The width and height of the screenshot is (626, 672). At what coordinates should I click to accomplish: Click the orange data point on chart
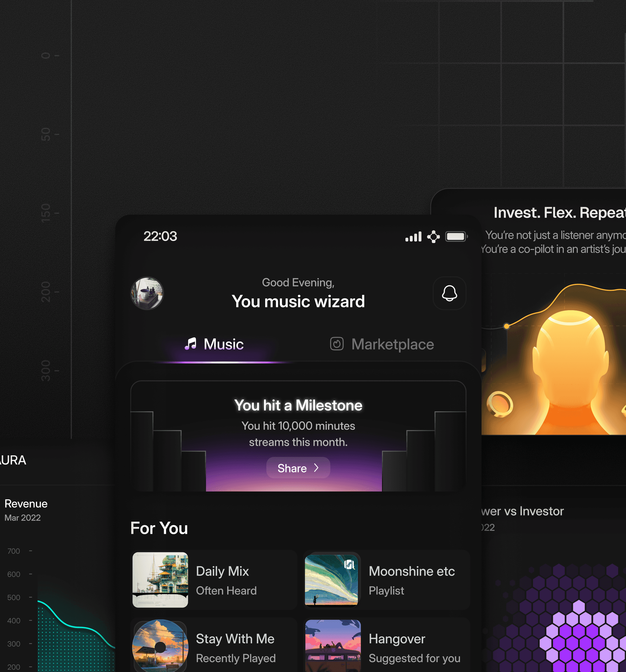tap(506, 326)
